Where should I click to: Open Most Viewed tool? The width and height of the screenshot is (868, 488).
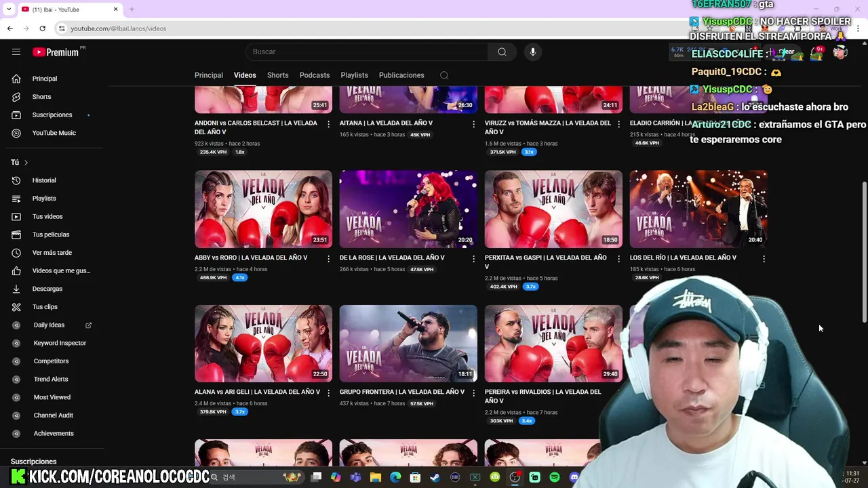pyautogui.click(x=52, y=397)
